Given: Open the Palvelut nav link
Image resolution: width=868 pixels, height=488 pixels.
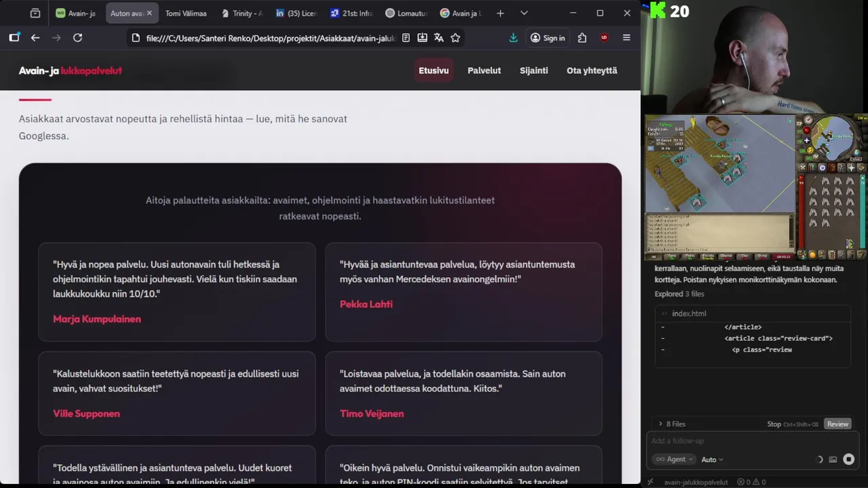Looking at the screenshot, I should point(484,70).
